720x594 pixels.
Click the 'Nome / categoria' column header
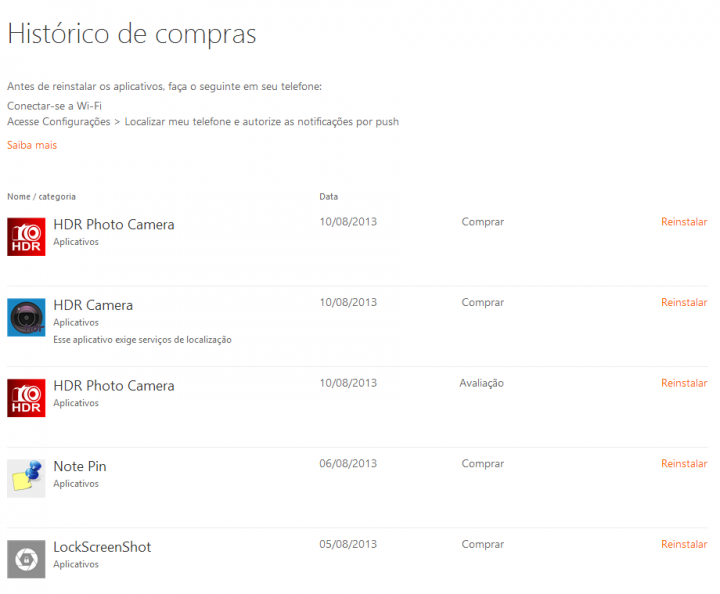click(x=41, y=196)
